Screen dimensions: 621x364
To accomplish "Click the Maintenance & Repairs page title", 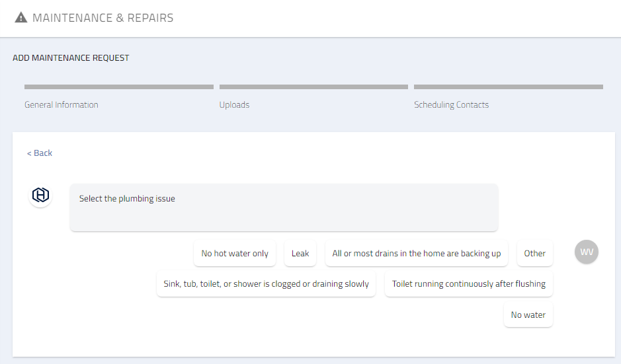I will coord(103,18).
